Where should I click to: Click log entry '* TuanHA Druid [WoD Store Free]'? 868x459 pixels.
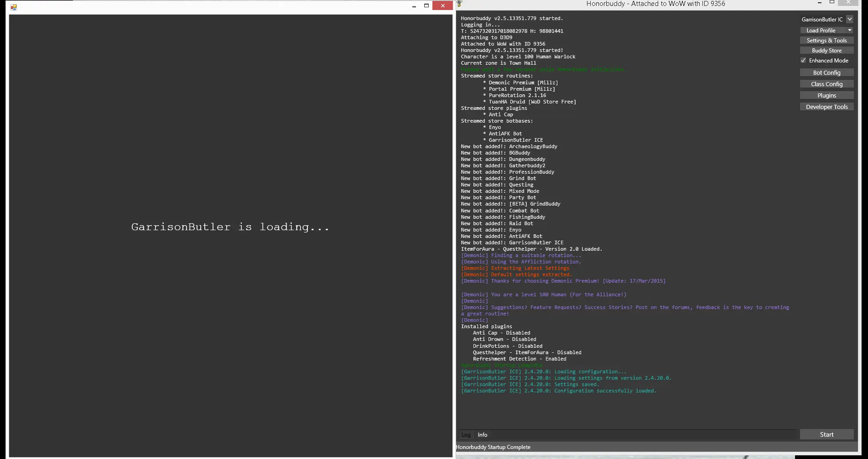[x=530, y=102]
